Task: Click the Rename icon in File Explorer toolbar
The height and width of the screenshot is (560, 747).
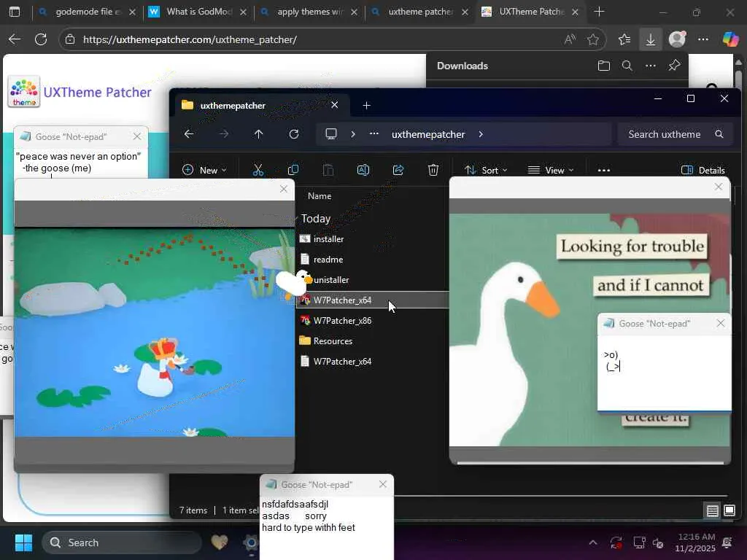Action: 363,170
